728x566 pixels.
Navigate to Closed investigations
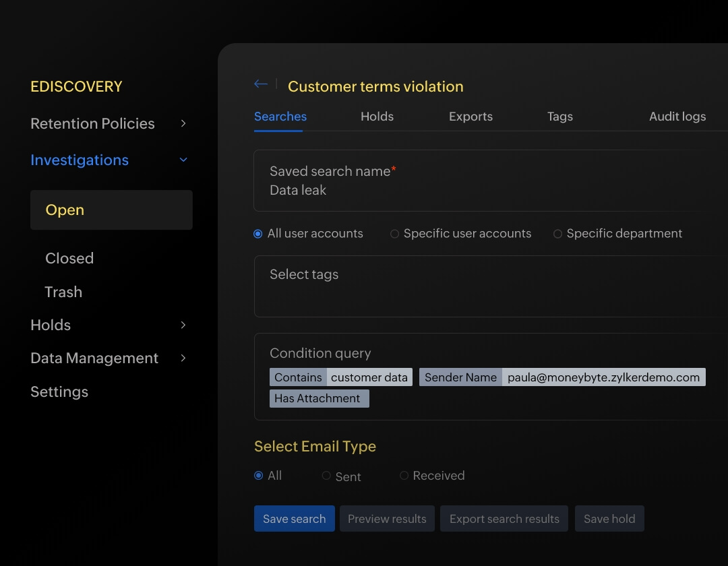pyautogui.click(x=69, y=258)
